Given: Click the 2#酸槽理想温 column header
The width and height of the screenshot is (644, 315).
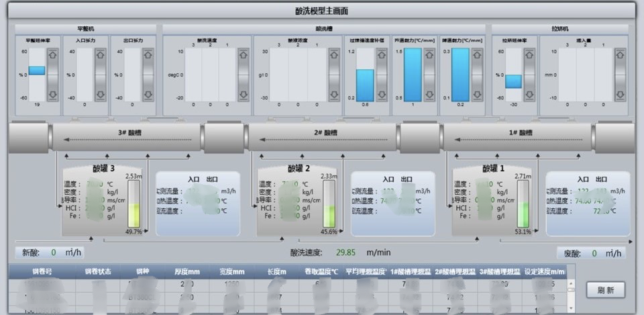Looking at the screenshot, I should (455, 272).
